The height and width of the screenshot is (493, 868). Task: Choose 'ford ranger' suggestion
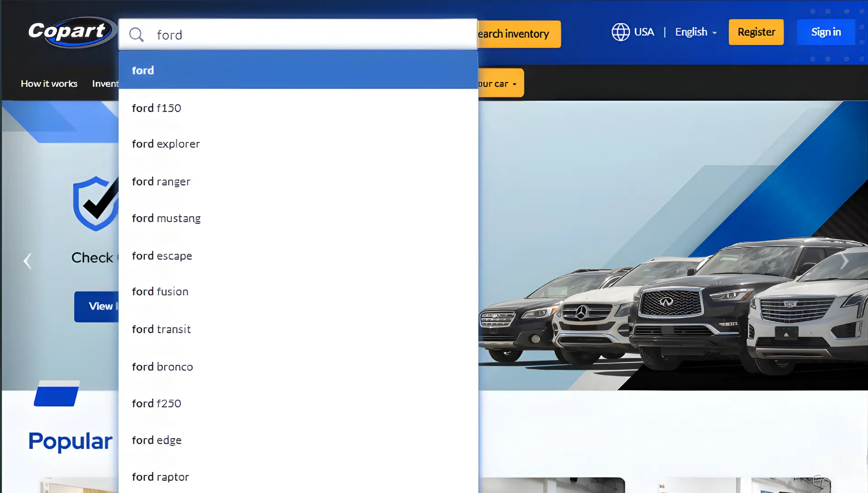pos(298,181)
